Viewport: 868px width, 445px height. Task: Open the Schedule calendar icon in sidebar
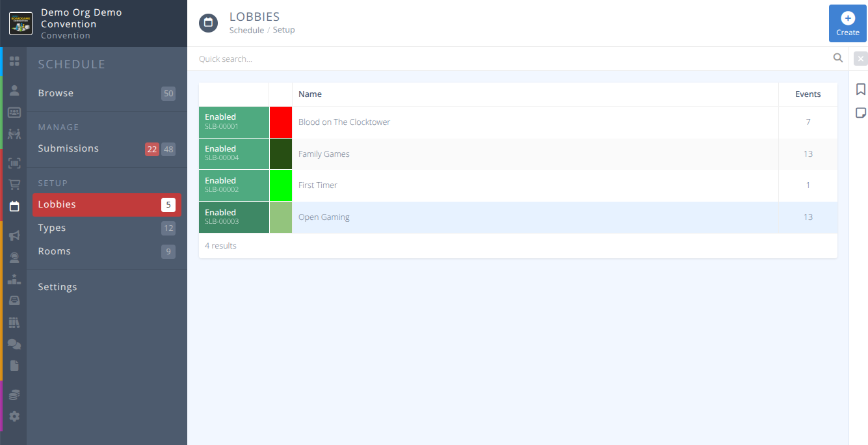pos(14,206)
